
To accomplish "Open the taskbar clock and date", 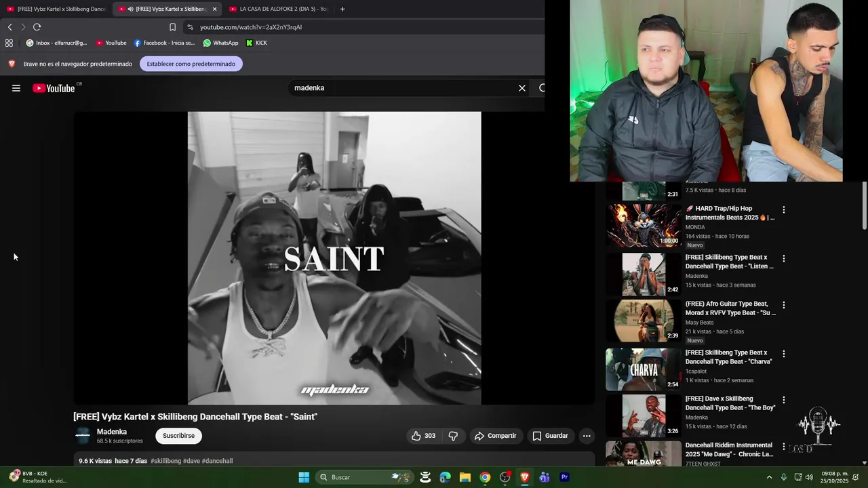I will pyautogui.click(x=835, y=477).
